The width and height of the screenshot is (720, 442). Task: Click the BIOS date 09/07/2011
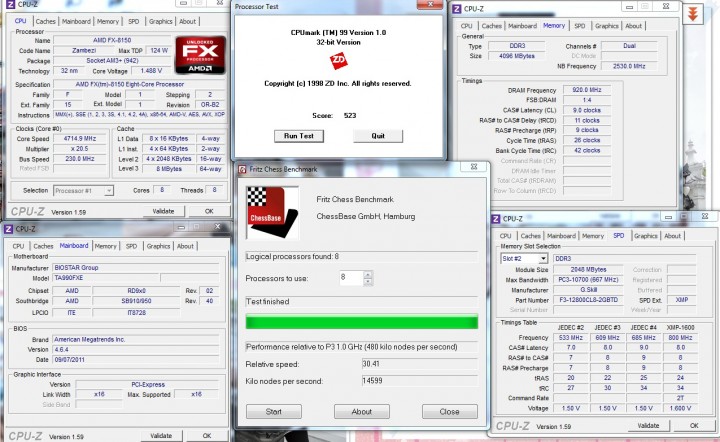tap(135, 360)
